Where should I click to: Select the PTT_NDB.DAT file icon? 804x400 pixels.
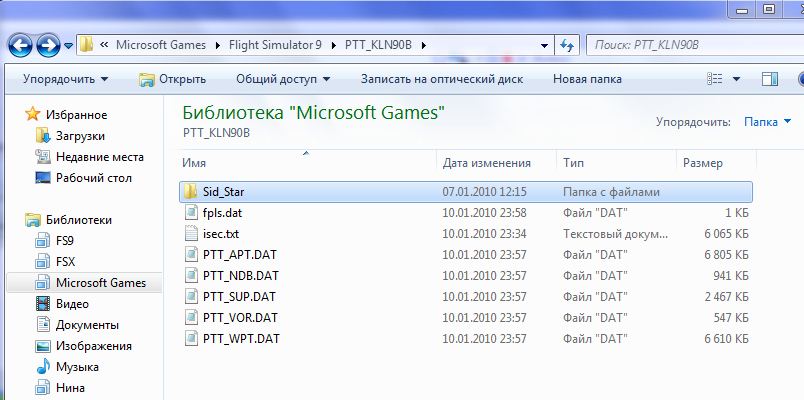tap(191, 276)
